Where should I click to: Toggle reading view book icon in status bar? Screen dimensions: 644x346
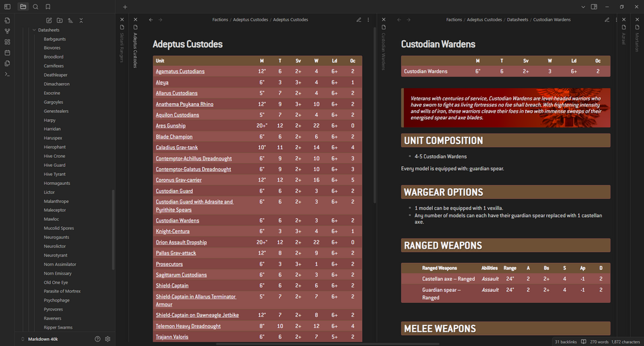(x=583, y=342)
